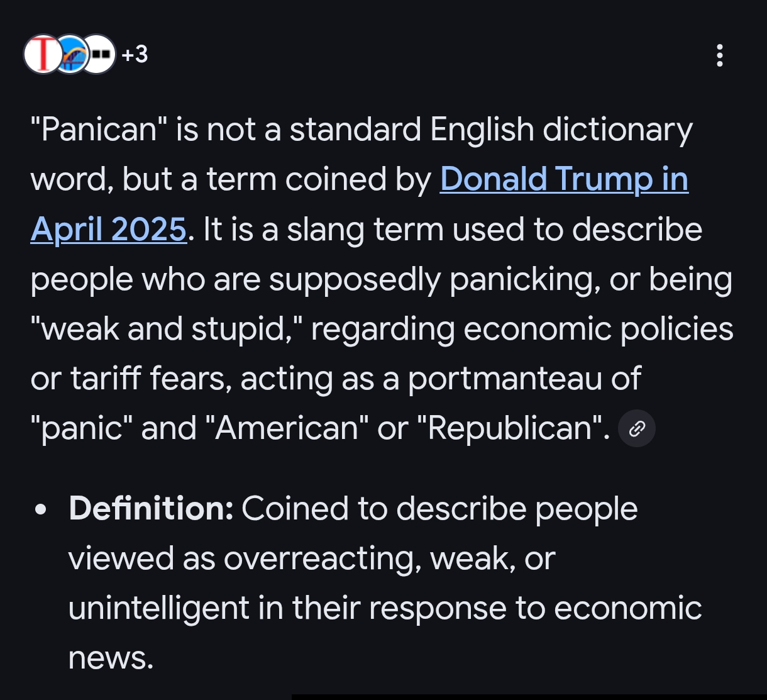Click the word "dictionary" in the first line
This screenshot has height=700, width=767.
point(617,130)
